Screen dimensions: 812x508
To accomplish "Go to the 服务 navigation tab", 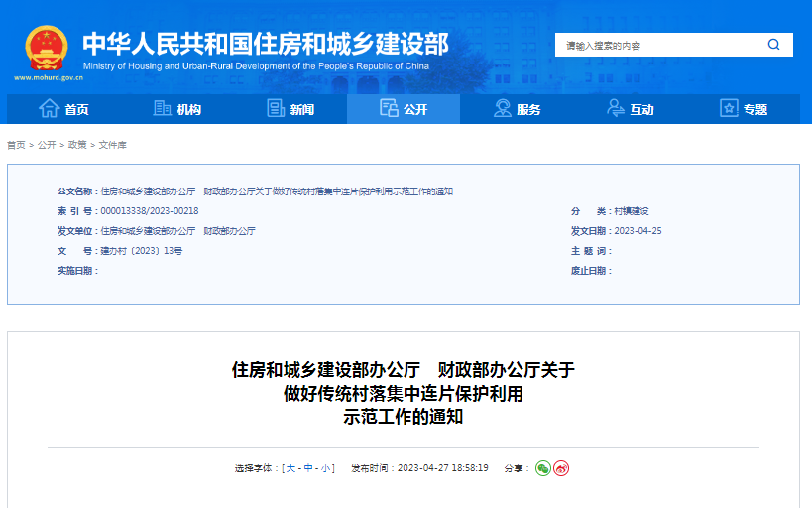I will pyautogui.click(x=528, y=109).
